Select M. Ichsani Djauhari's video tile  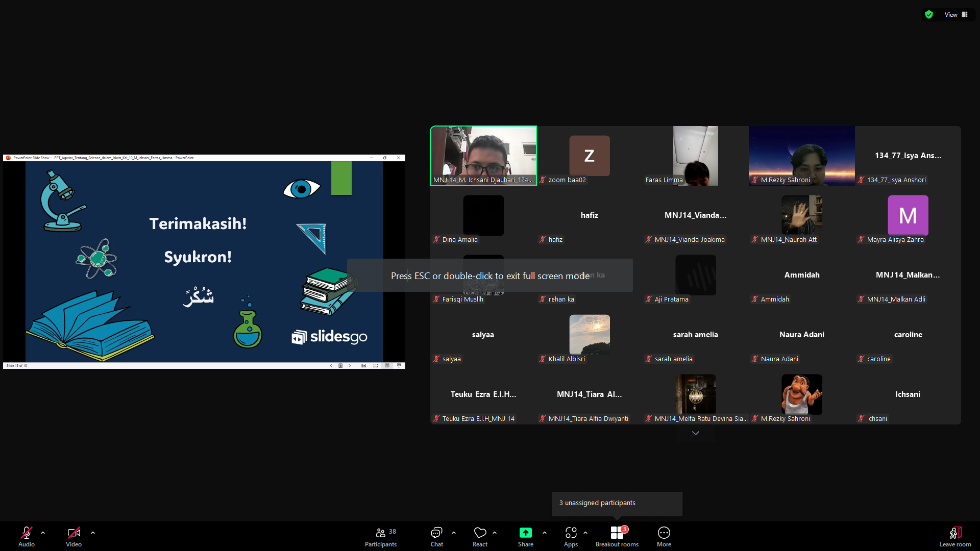click(483, 156)
